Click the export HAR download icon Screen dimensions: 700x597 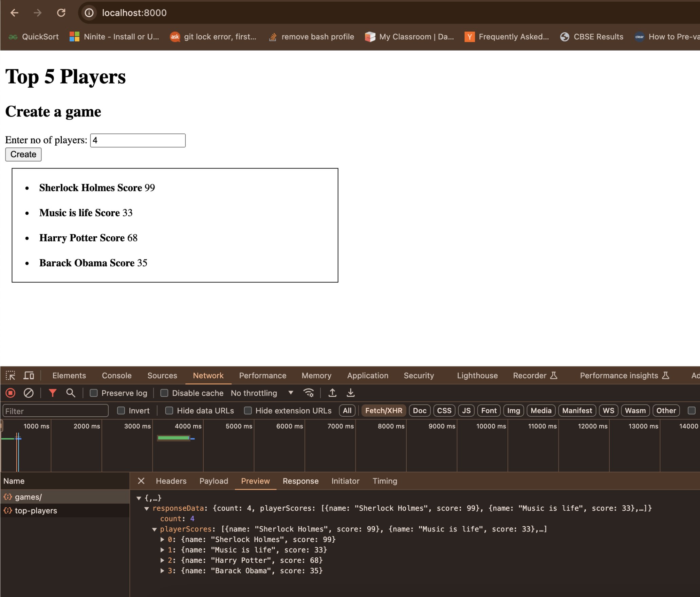pos(351,393)
